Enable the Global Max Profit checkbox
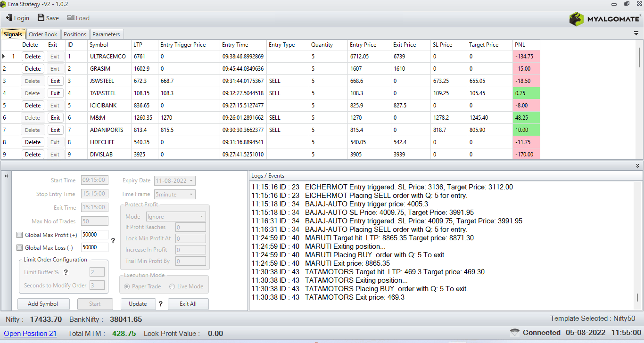This screenshot has height=343, width=644. [20, 235]
